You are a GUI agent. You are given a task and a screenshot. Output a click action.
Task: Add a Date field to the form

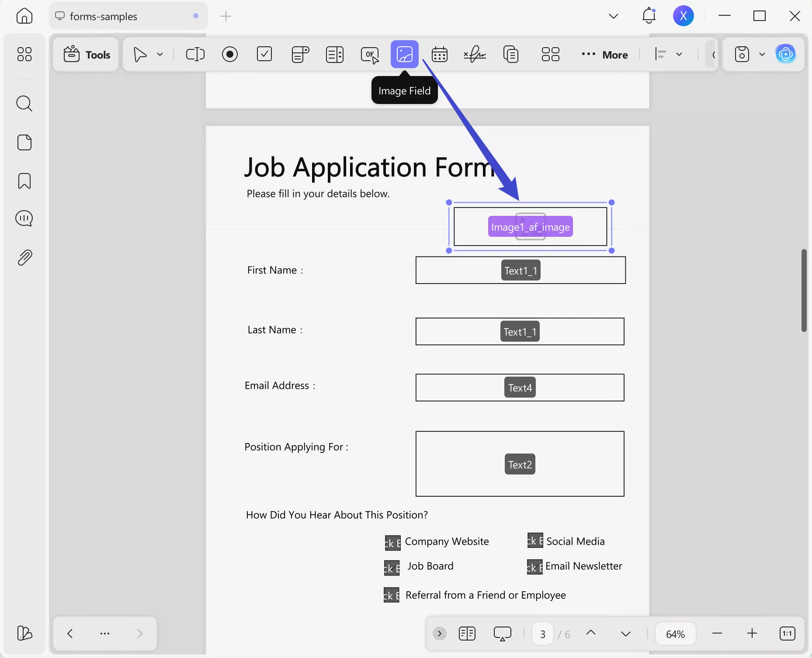click(x=440, y=54)
